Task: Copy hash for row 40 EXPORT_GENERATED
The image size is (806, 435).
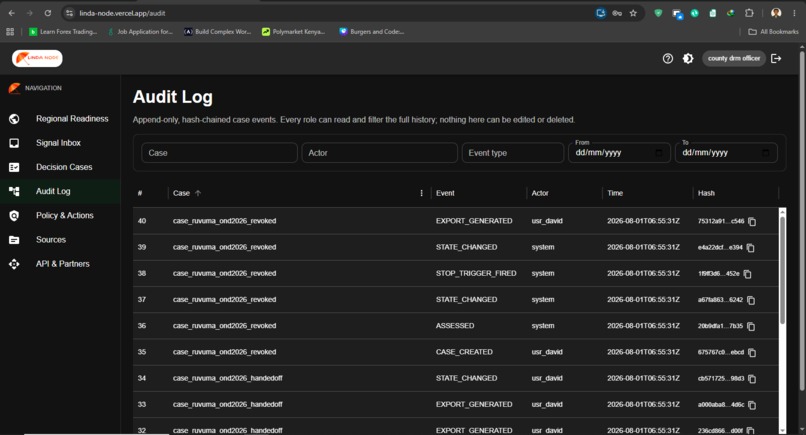Action: coord(752,222)
